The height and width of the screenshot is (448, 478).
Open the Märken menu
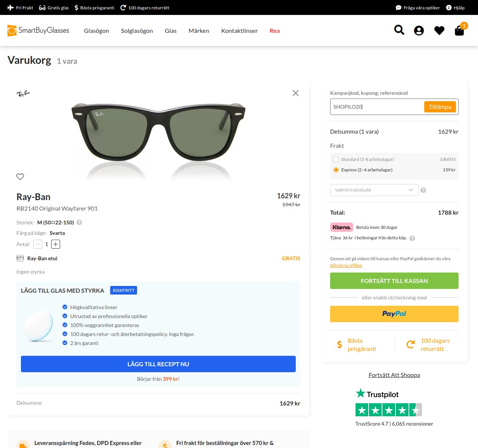tap(199, 31)
